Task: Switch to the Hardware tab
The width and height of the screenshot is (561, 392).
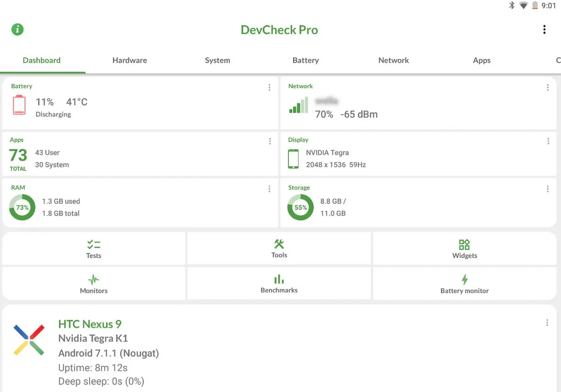Action: 130,60
